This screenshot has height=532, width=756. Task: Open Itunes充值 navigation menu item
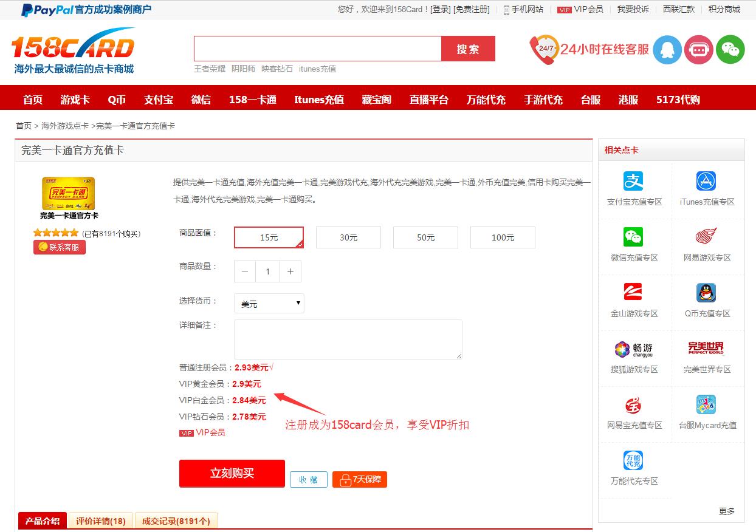pos(319,100)
